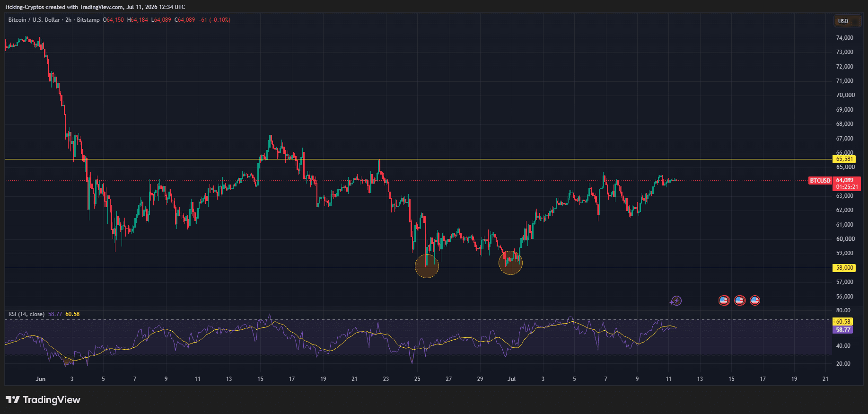Viewport: 868px width, 414px height.
Task: Click the purple 58.77 RSI axis tag
Action: coord(843,330)
